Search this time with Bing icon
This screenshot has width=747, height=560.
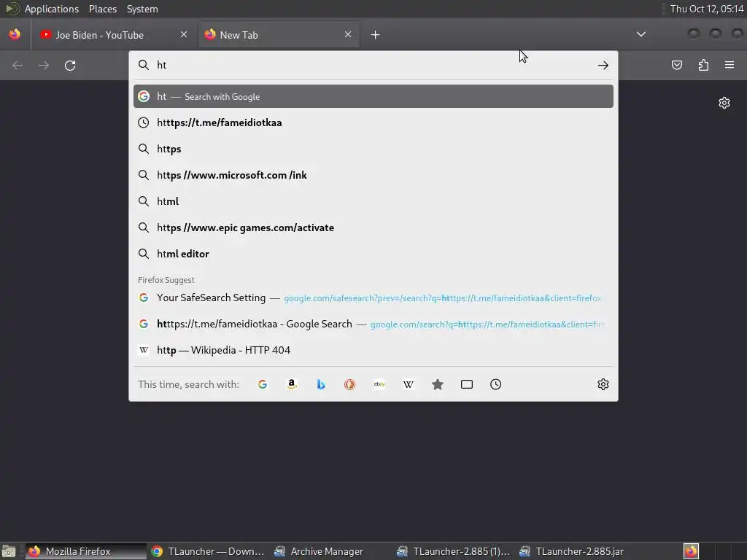point(321,384)
